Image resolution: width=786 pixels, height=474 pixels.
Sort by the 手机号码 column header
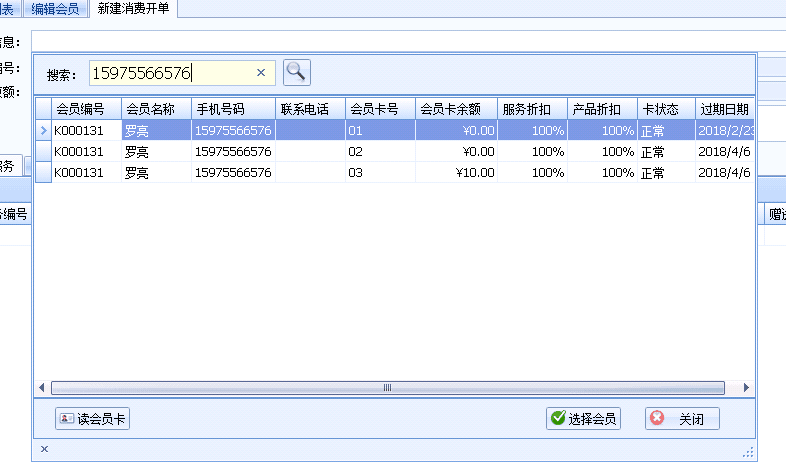tap(232, 108)
